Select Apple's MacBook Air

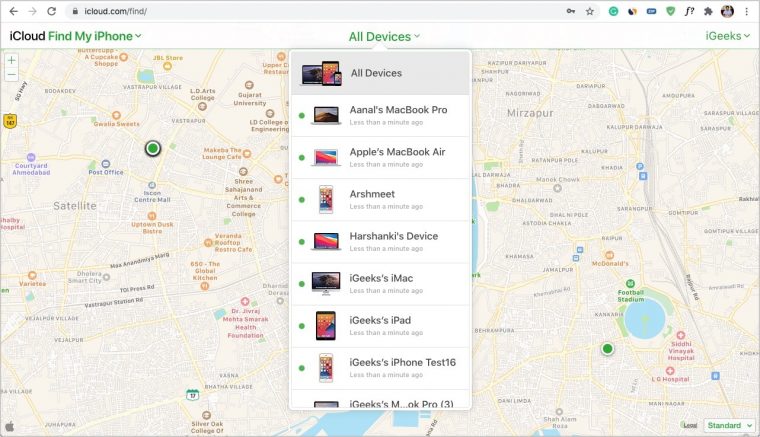point(380,158)
